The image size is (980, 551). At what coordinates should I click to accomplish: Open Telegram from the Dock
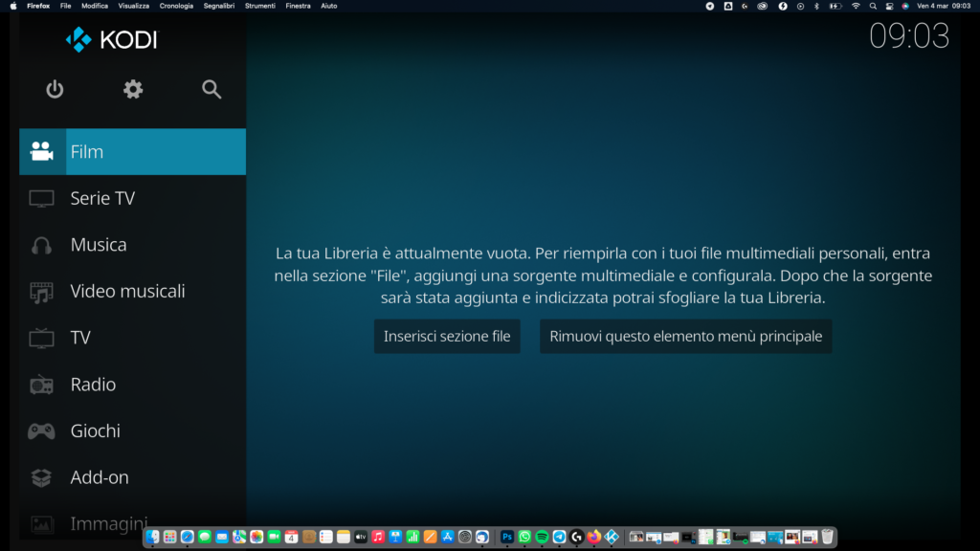[x=559, y=537]
